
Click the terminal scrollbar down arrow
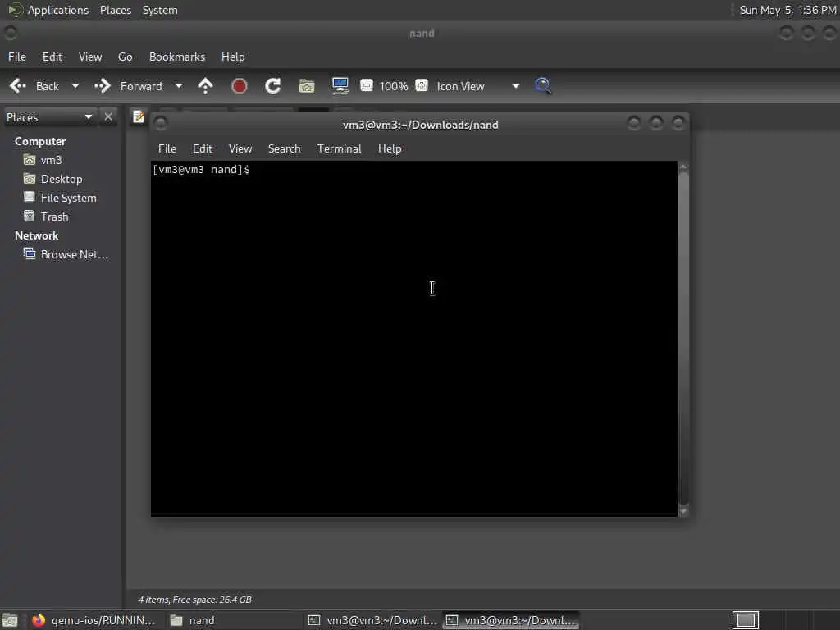tap(683, 512)
